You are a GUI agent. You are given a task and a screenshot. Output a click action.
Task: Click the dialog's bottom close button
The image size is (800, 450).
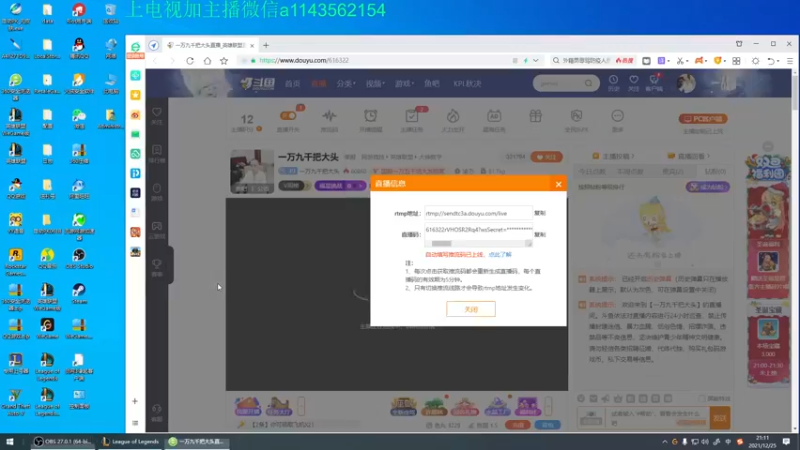point(470,309)
